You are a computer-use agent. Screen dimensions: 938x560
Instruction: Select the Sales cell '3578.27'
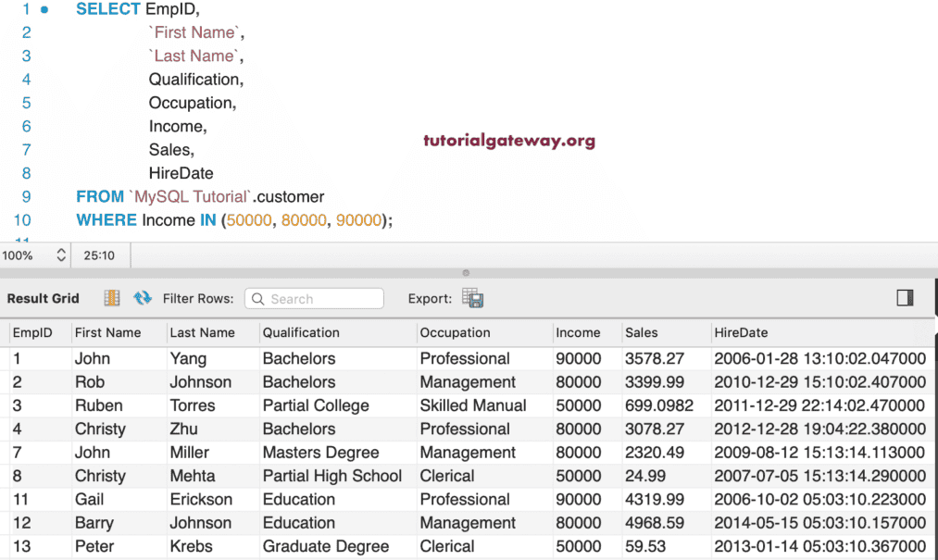pos(655,358)
